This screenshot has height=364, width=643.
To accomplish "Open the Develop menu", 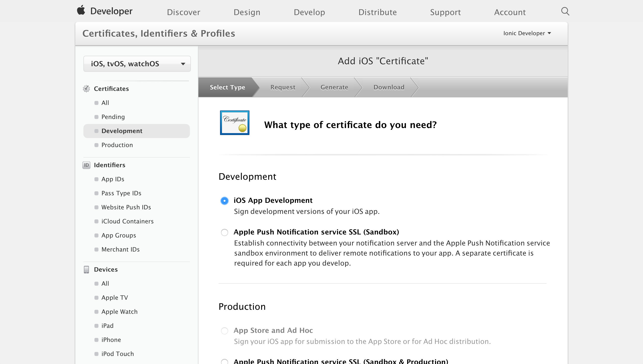I will pyautogui.click(x=309, y=12).
